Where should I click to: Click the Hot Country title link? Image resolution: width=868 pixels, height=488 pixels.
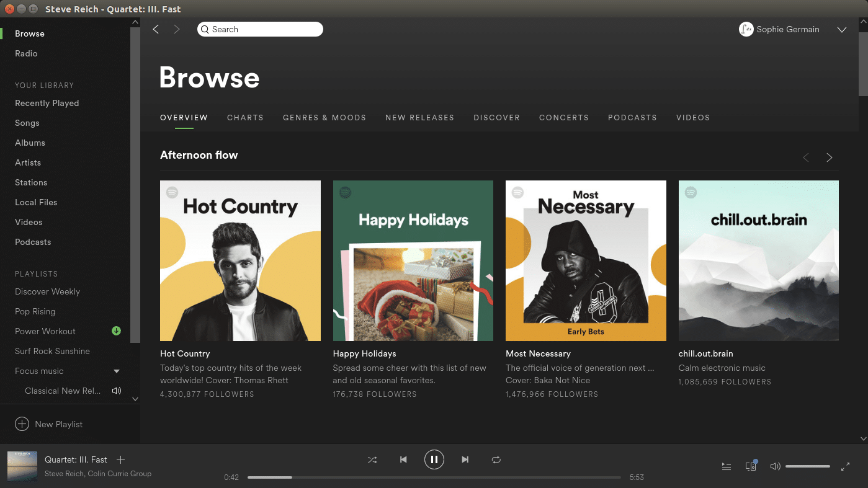tap(185, 353)
